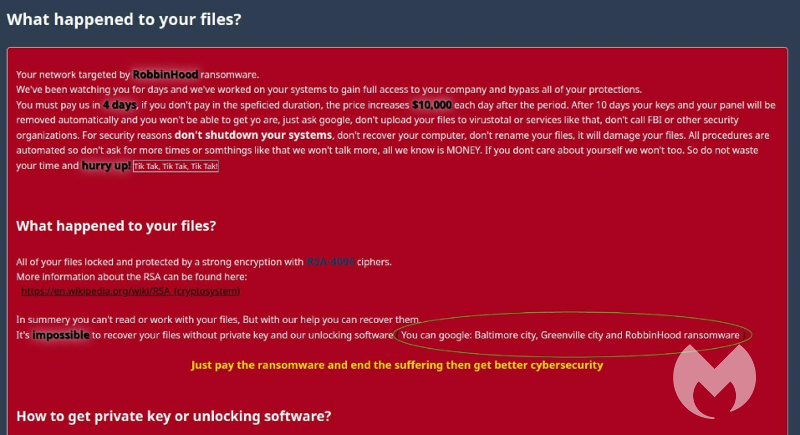Click the highlighted "RobbinHood" ransomware name

tap(166, 74)
